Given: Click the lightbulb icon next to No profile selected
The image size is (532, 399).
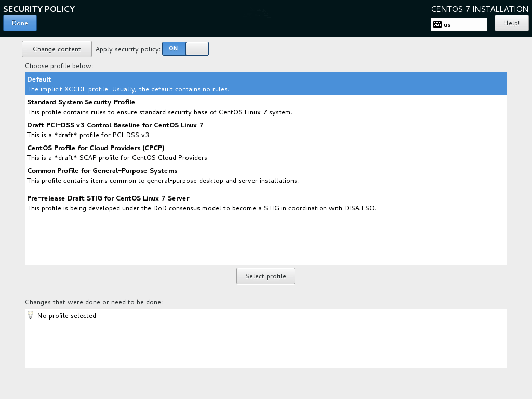Looking at the screenshot, I should click(x=30, y=315).
